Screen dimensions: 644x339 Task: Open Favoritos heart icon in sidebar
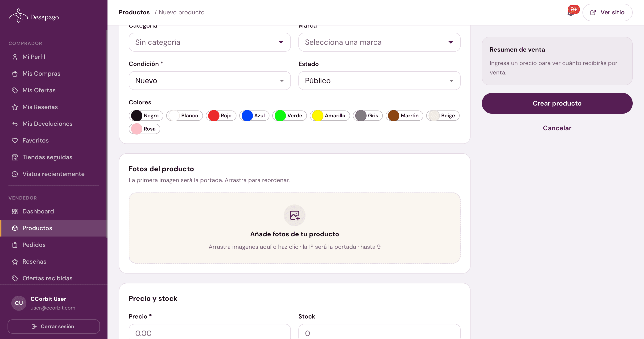click(x=15, y=140)
